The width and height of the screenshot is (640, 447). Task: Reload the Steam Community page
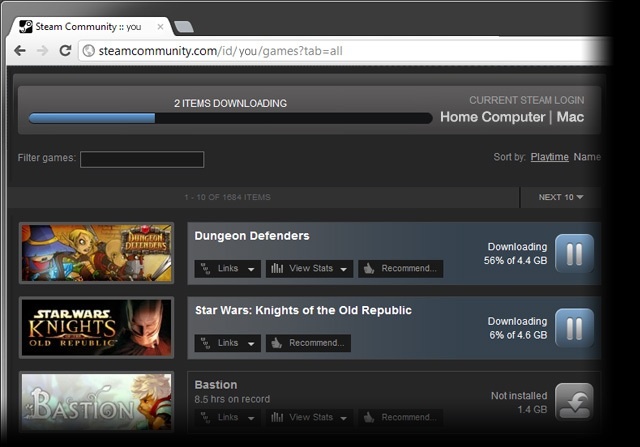[65, 50]
